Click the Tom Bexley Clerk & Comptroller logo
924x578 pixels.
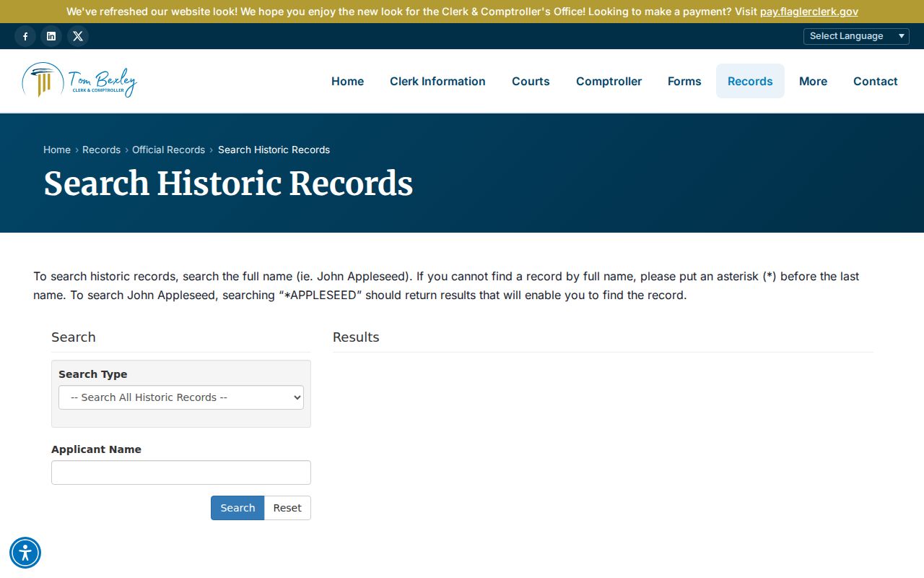(79, 80)
